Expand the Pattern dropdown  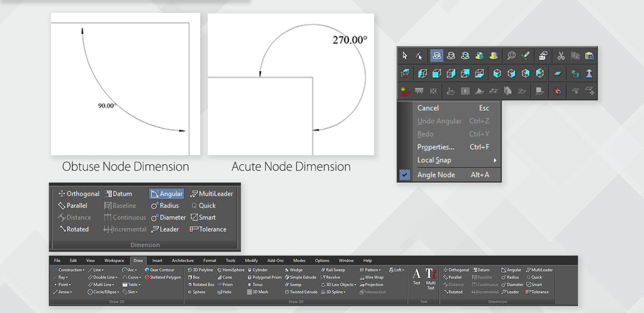pos(370,270)
